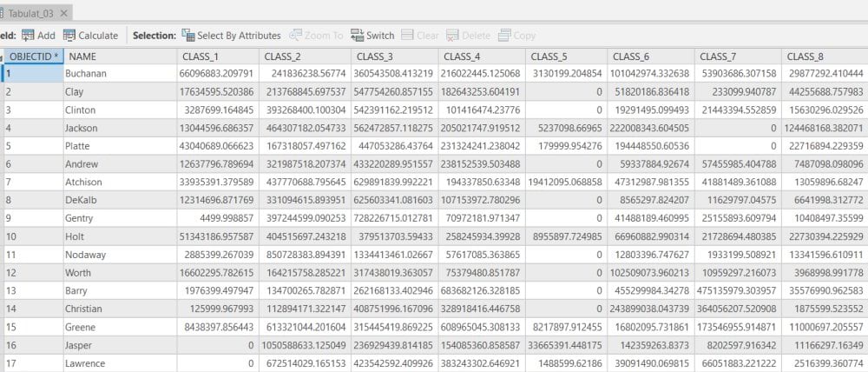Image resolution: width=868 pixels, height=372 pixels.
Task: Click the Copy selection icon
Action: (504, 36)
